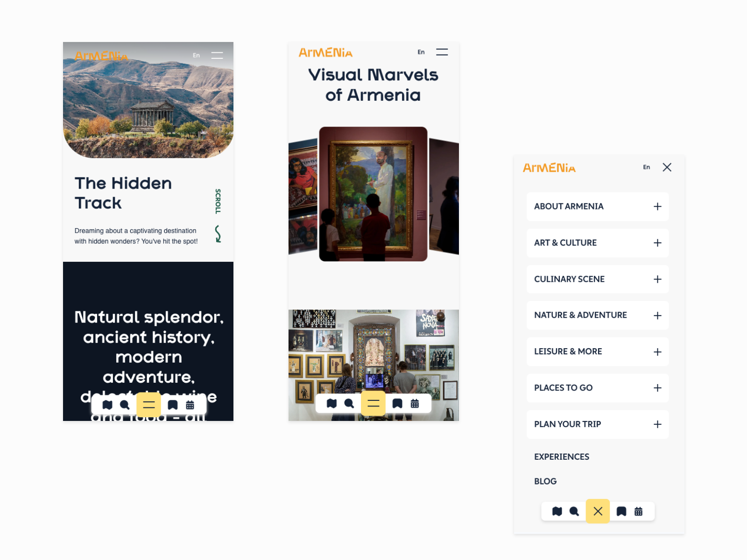Click the calendar icon on the Hidden Track screen
This screenshot has width=747, height=560.
[x=190, y=405]
